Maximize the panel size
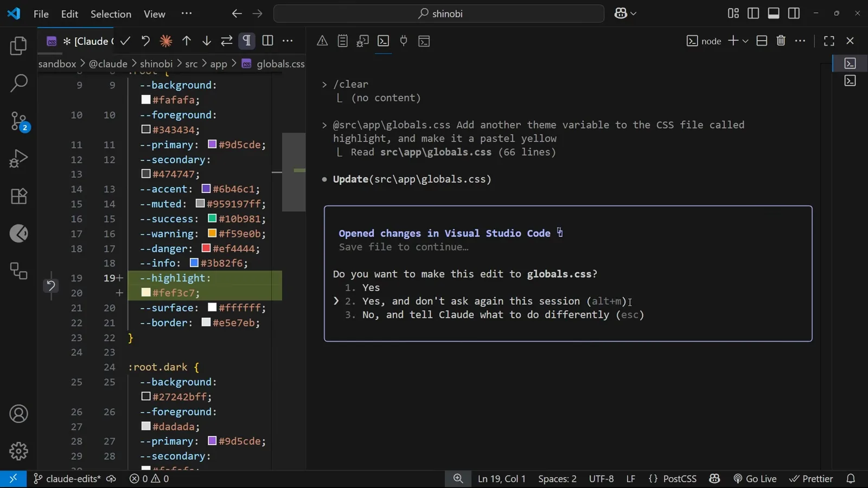 click(829, 41)
